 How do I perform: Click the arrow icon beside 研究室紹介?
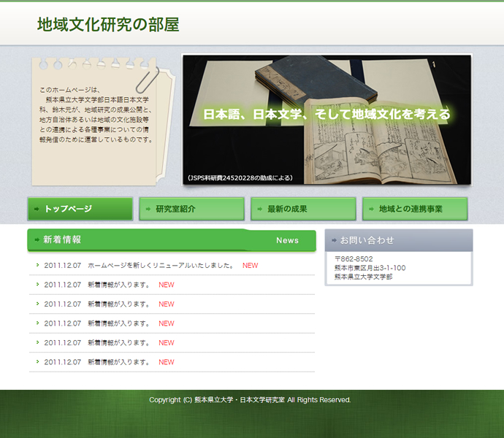(x=148, y=210)
